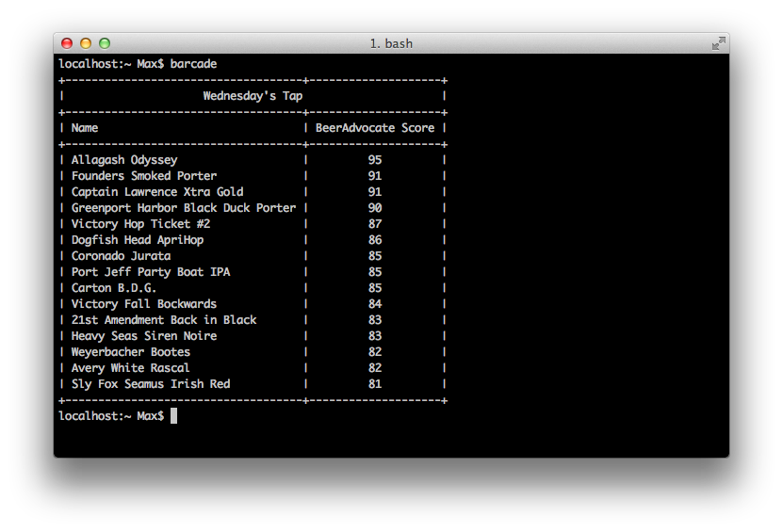Click 'Heavy Seas Siren Noire' text
This screenshot has width=783, height=532.
pos(144,336)
